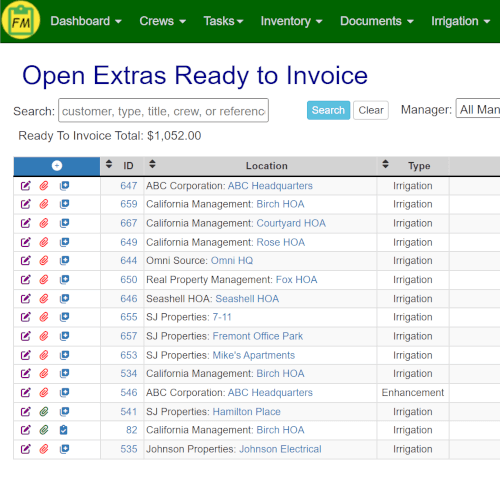Open the Fremont Office Park link
The width and height of the screenshot is (500, 500).
click(x=258, y=336)
